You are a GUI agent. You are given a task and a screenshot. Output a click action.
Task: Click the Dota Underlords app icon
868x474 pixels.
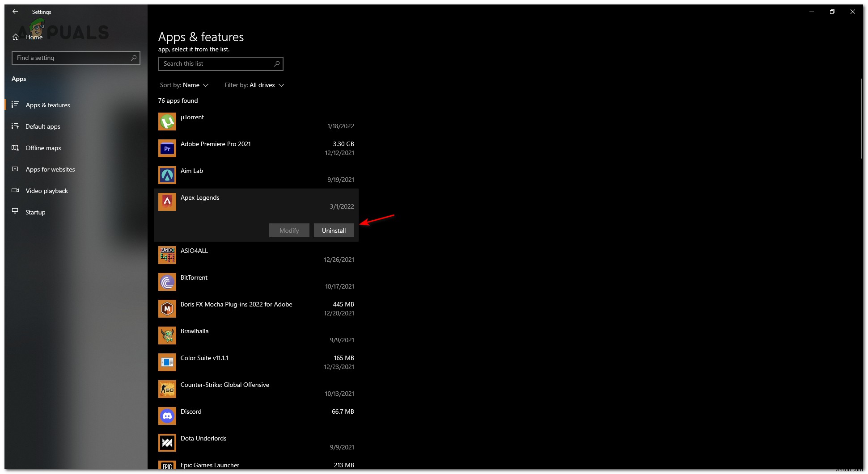[x=167, y=443]
